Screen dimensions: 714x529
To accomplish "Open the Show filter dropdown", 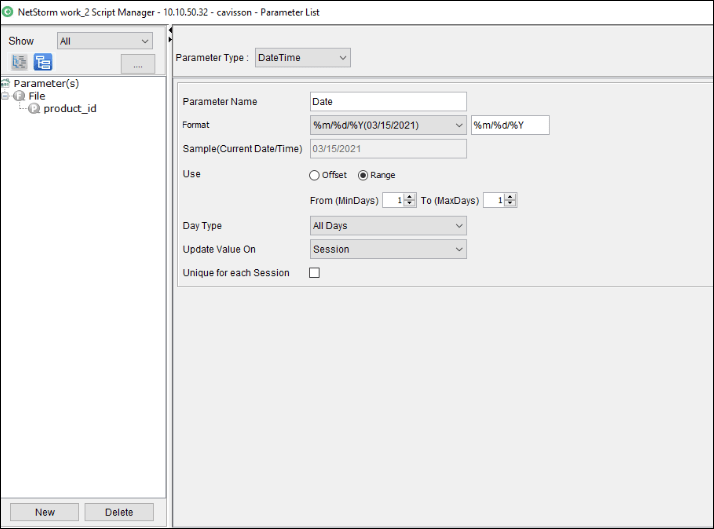I will point(105,41).
